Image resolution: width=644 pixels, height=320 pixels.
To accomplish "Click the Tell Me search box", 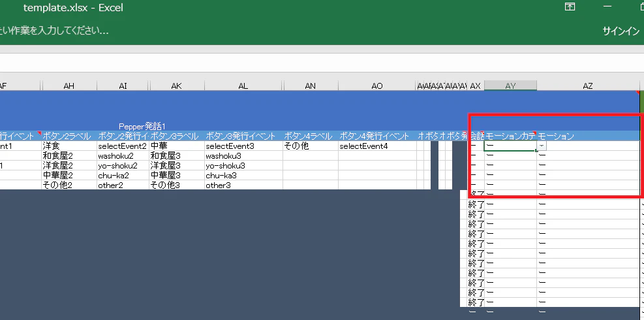I will pyautogui.click(x=54, y=31).
